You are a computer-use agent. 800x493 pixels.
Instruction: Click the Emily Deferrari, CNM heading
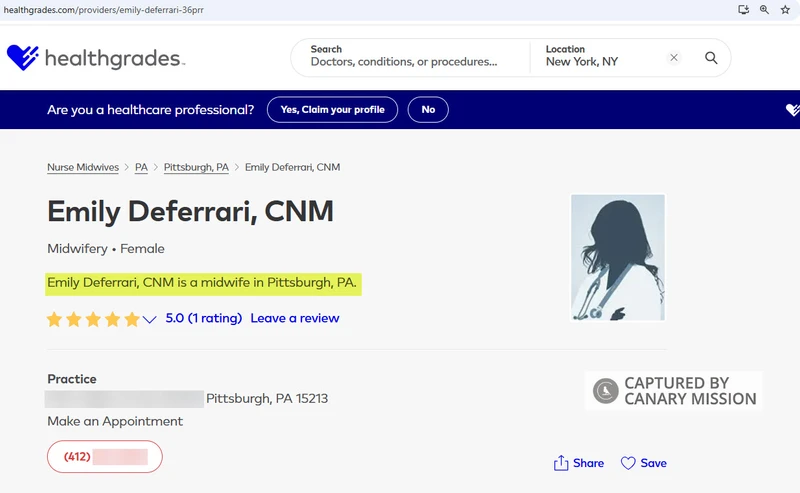click(x=190, y=212)
